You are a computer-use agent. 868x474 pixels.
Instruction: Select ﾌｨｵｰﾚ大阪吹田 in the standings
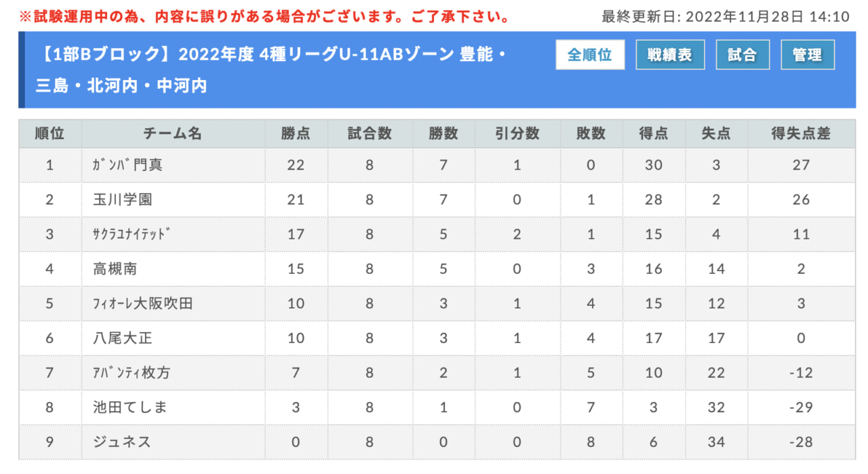point(142,304)
